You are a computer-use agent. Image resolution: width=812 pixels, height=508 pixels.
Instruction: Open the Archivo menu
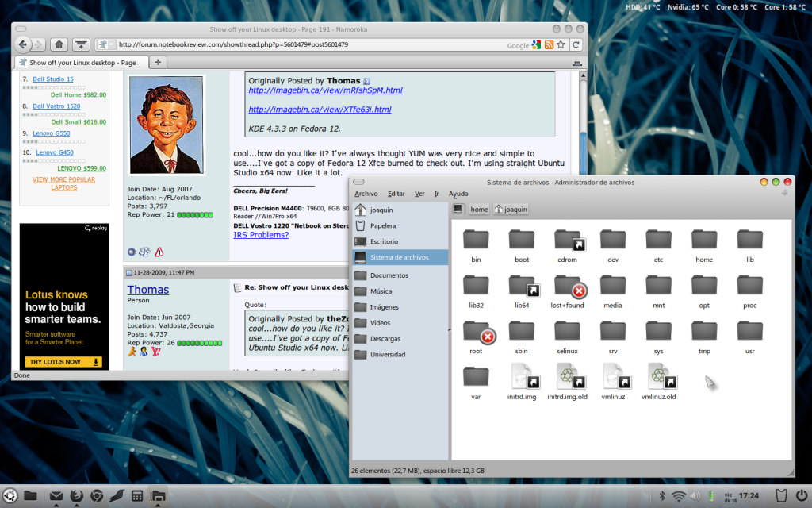(366, 194)
